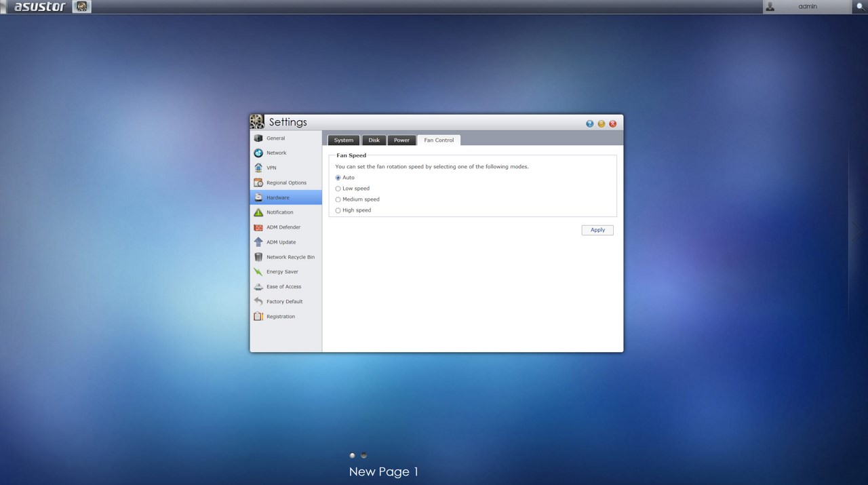
Task: Click the Settings app icon in top taskbar
Action: coord(81,7)
